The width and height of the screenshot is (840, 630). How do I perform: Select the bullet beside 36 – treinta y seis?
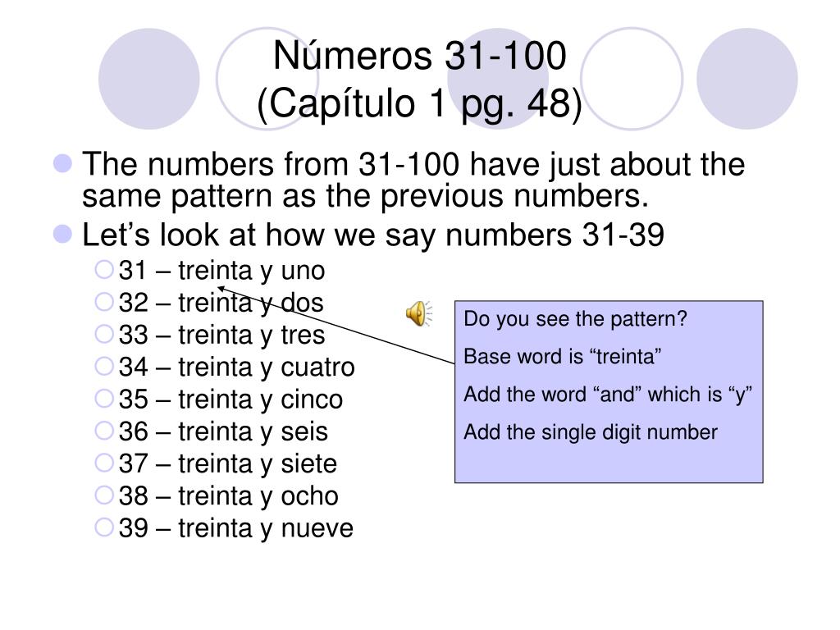[104, 431]
